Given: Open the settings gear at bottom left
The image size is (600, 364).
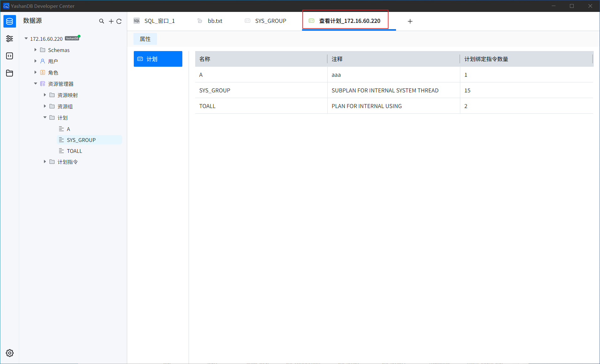Looking at the screenshot, I should coord(9,353).
